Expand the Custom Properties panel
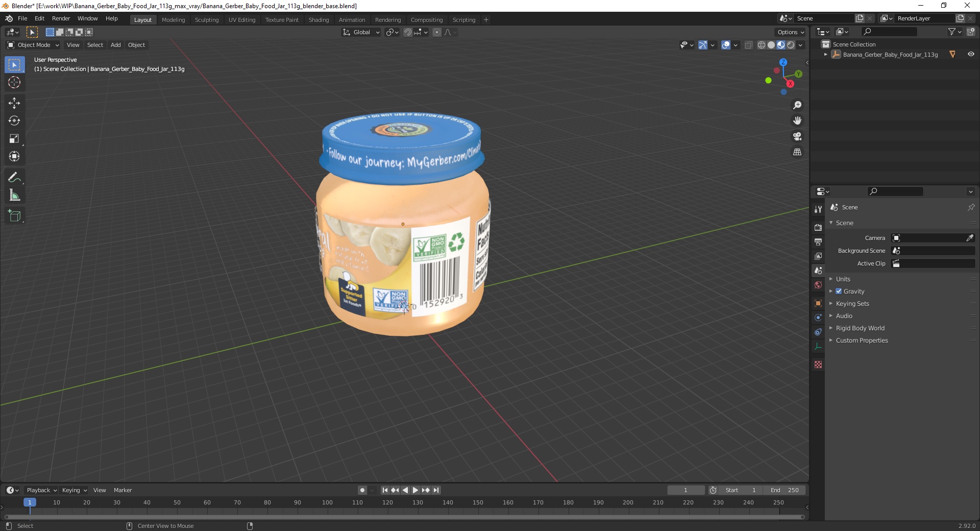 [x=862, y=341]
